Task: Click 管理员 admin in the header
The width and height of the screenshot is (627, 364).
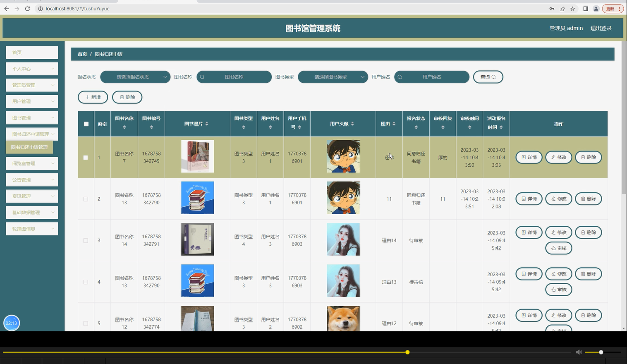Action: [566, 28]
